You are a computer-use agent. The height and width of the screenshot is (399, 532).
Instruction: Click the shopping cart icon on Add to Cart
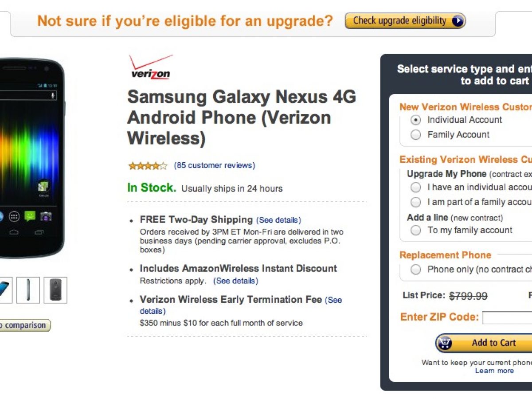[x=444, y=343]
